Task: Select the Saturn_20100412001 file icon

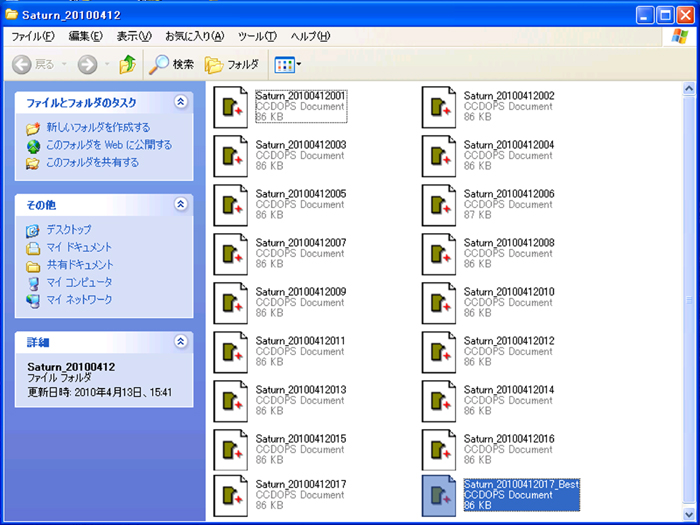Action: pyautogui.click(x=230, y=107)
